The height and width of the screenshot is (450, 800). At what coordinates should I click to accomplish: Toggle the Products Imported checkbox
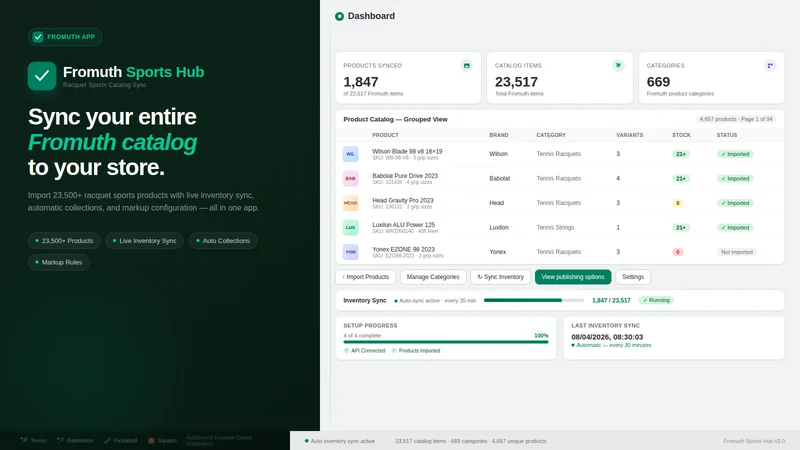click(394, 351)
